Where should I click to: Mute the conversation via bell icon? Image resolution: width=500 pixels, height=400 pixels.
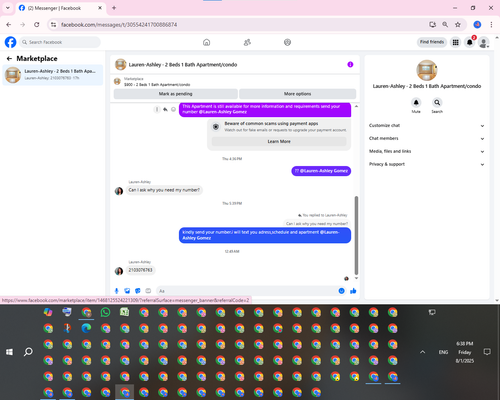pyautogui.click(x=416, y=102)
